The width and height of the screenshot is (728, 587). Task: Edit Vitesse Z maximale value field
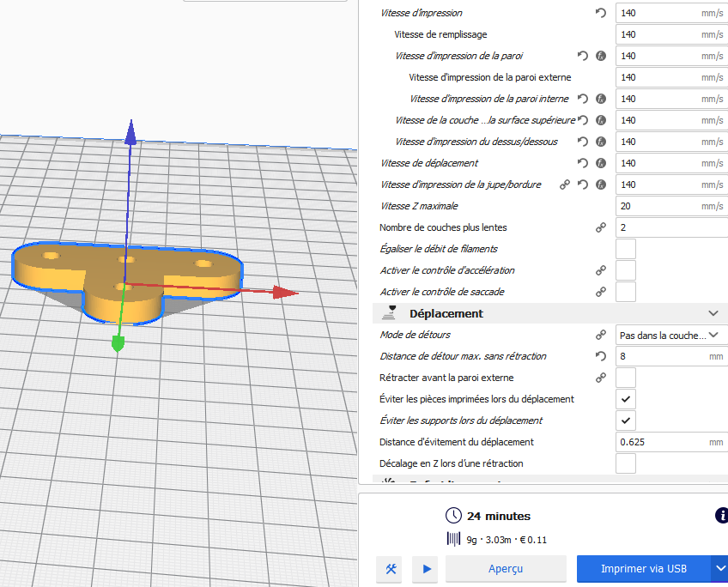click(x=672, y=206)
